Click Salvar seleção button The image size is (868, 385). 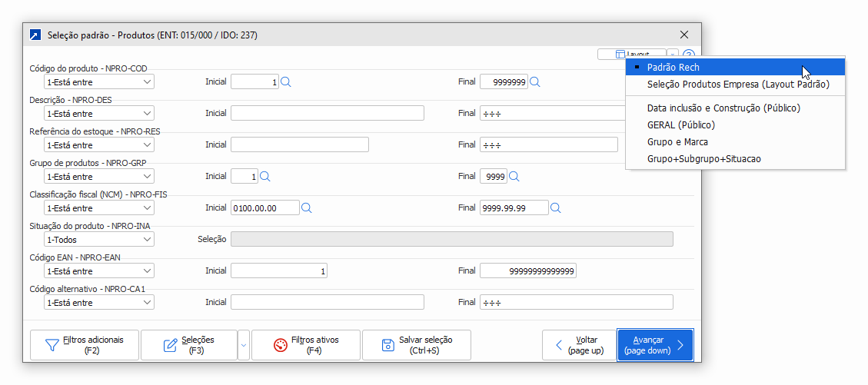click(x=417, y=345)
